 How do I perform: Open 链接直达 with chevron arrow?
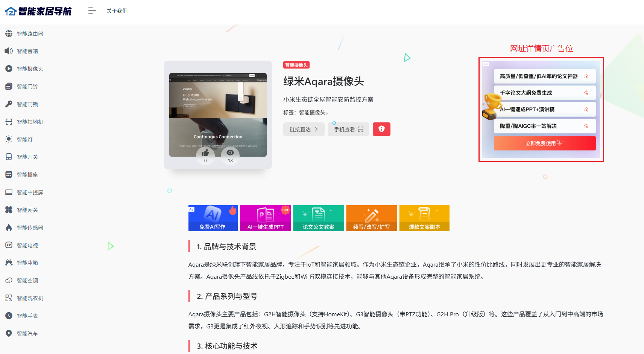(304, 129)
